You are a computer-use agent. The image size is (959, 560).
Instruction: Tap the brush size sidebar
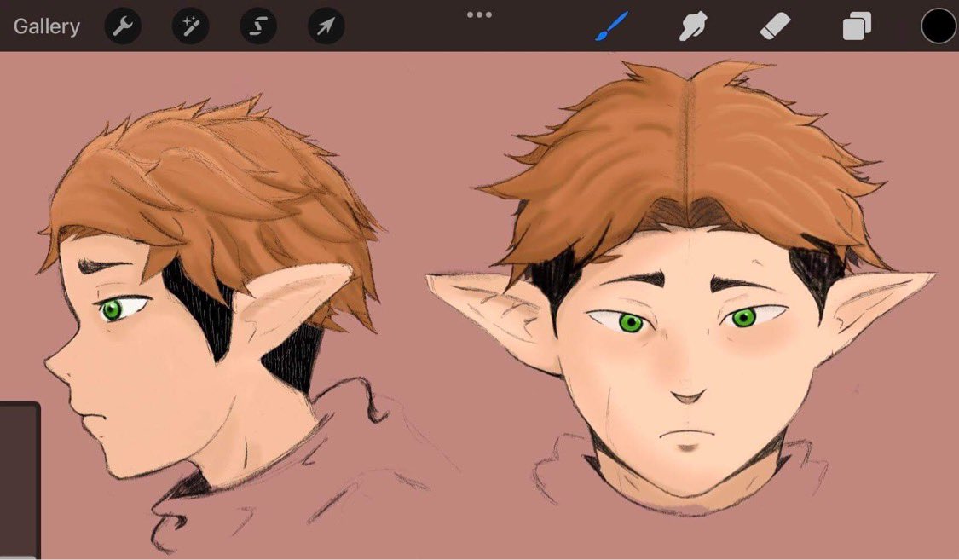[x=20, y=480]
